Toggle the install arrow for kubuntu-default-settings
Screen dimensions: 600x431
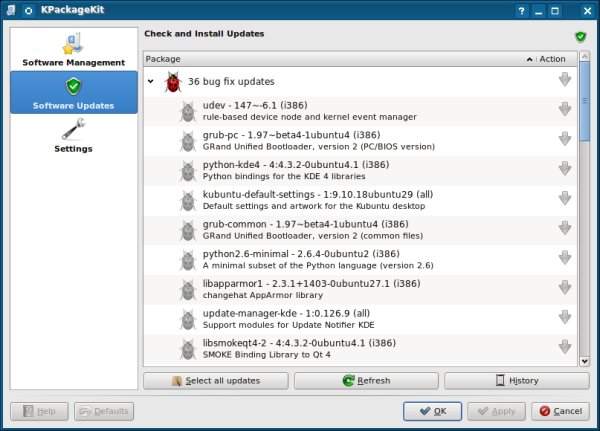pyautogui.click(x=565, y=199)
